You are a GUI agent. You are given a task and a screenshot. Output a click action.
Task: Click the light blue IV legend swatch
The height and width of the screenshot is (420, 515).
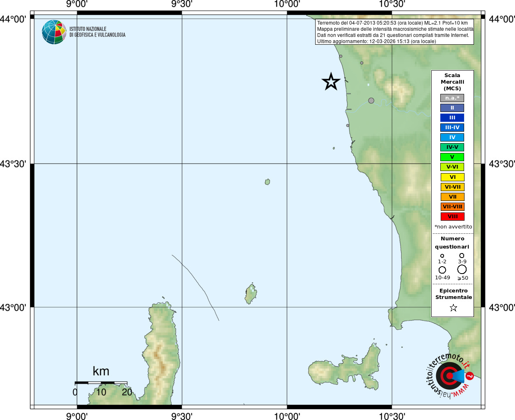point(452,137)
